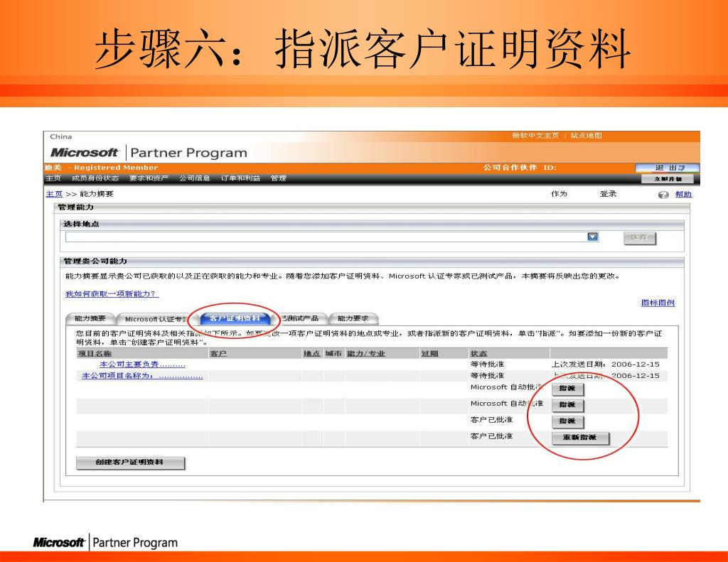Screen dimensions: 728x562
Task: Sort by 过期 column header
Action: point(430,354)
